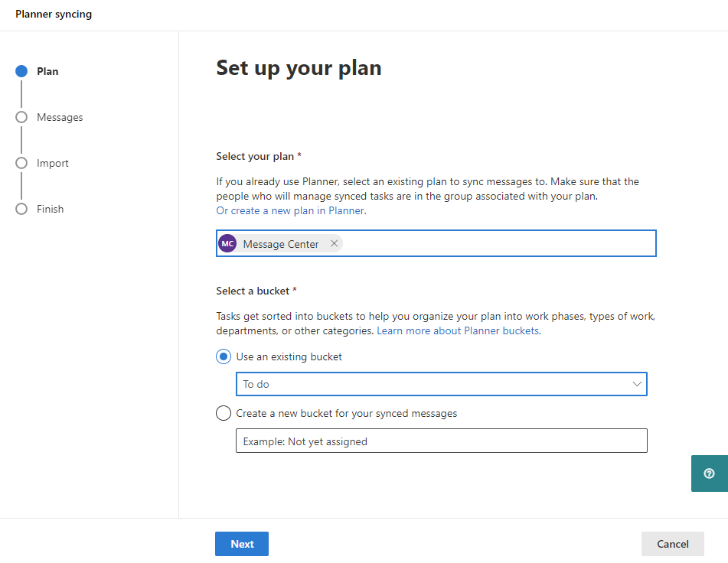Remove the Message Center plan tag
The height and width of the screenshot is (563, 728).
pyautogui.click(x=334, y=244)
